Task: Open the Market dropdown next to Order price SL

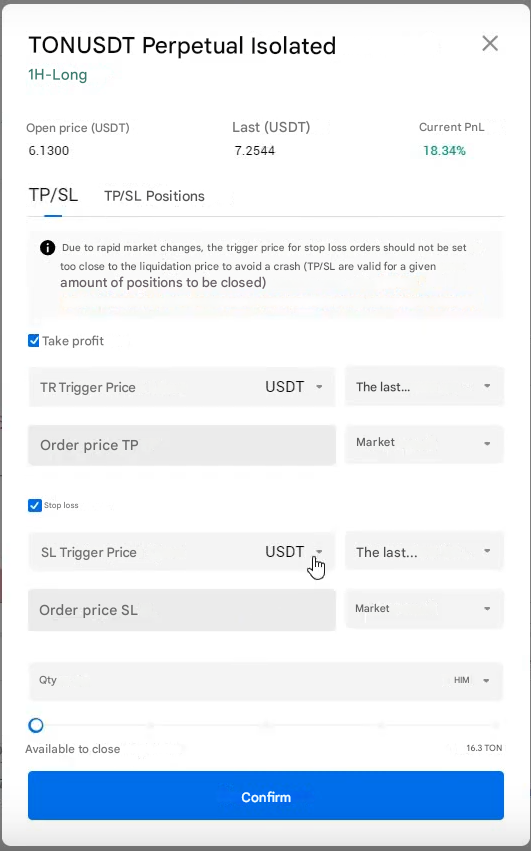Action: tap(424, 609)
